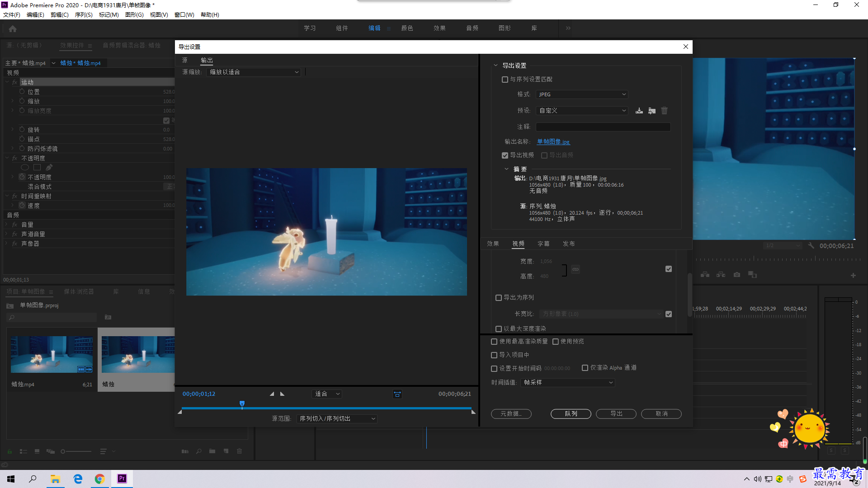Click the width-height link icon

click(x=575, y=269)
